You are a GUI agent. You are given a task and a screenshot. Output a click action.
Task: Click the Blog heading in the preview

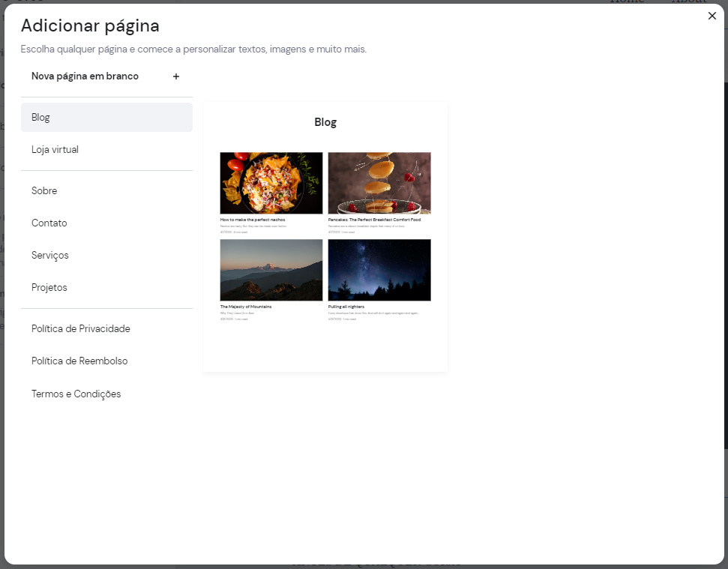(325, 121)
